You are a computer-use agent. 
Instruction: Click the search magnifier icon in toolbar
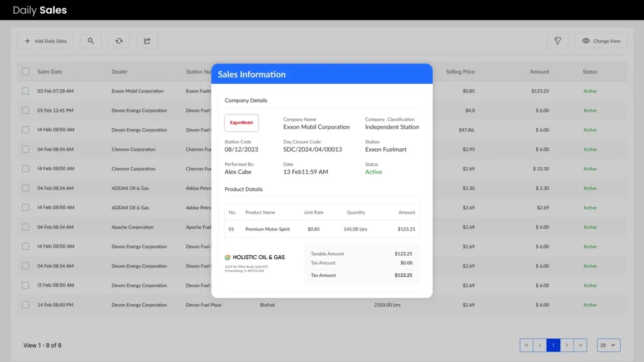click(x=91, y=41)
